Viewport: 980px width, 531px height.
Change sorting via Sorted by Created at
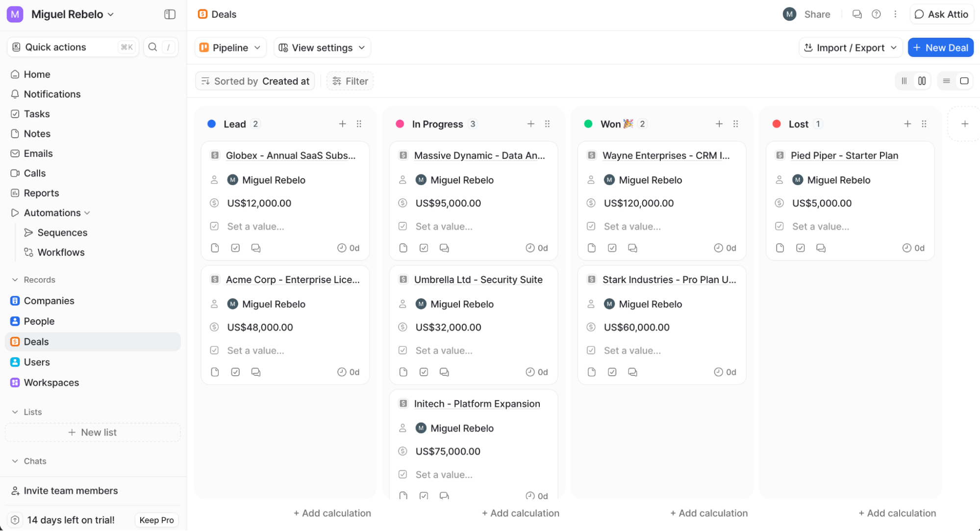(x=255, y=81)
